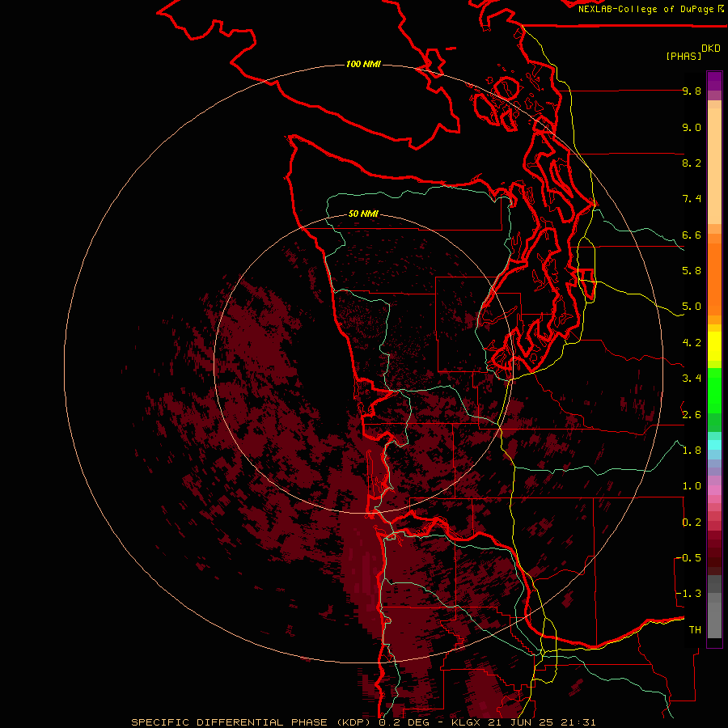Pick the light peach band beside 8.2

click(714, 166)
